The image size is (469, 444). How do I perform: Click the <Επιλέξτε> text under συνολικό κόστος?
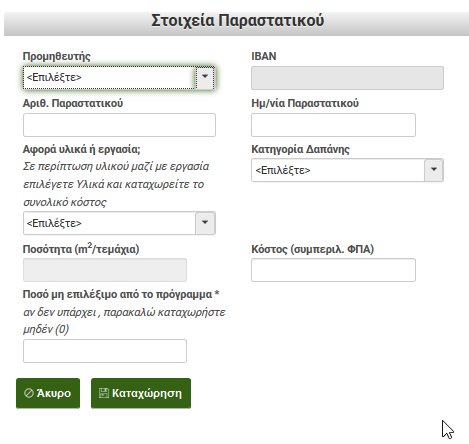click(54, 223)
